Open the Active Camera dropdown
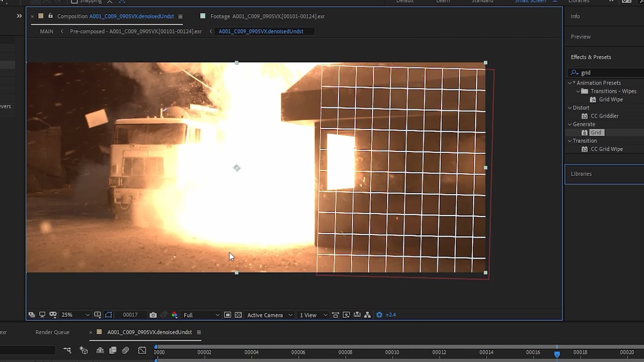Viewport: 644px width, 362px height. click(x=269, y=315)
